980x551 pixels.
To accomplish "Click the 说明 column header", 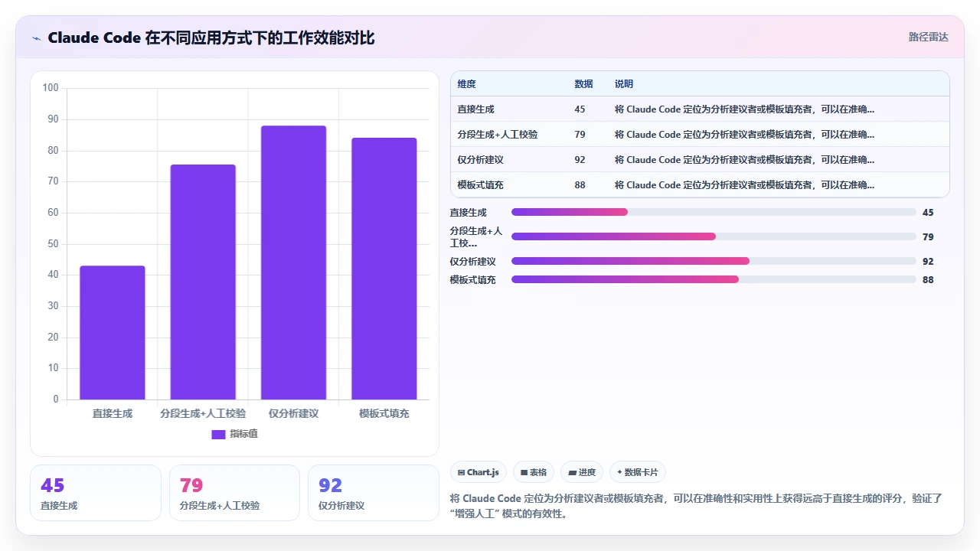I will pos(623,84).
